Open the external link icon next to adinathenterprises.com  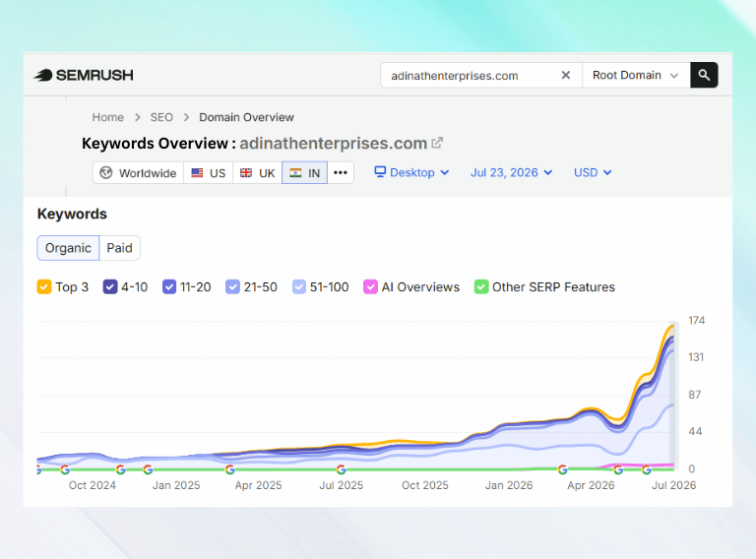pyautogui.click(x=437, y=143)
